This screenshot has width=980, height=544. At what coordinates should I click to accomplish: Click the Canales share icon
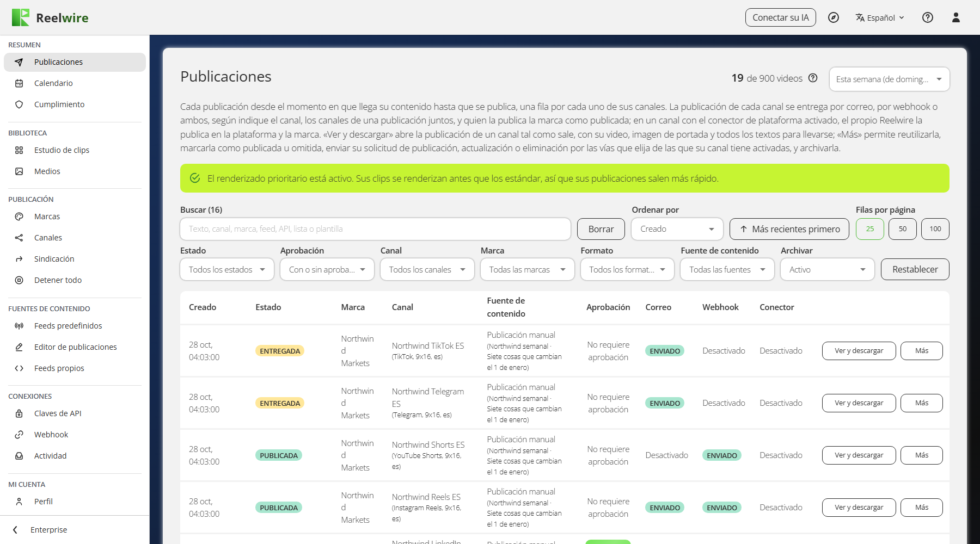19,238
